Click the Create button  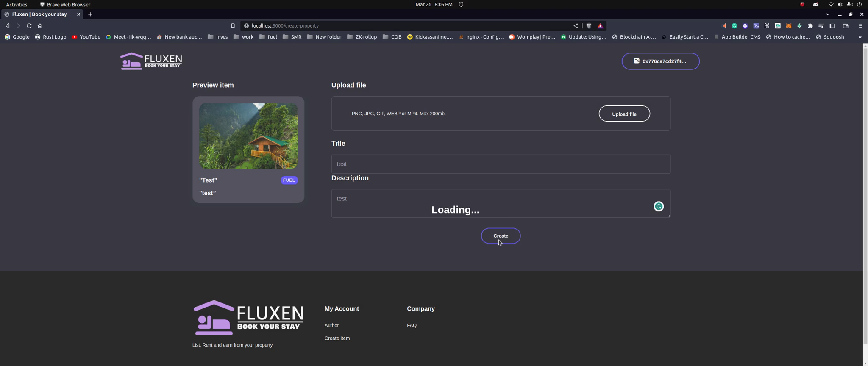pos(501,236)
